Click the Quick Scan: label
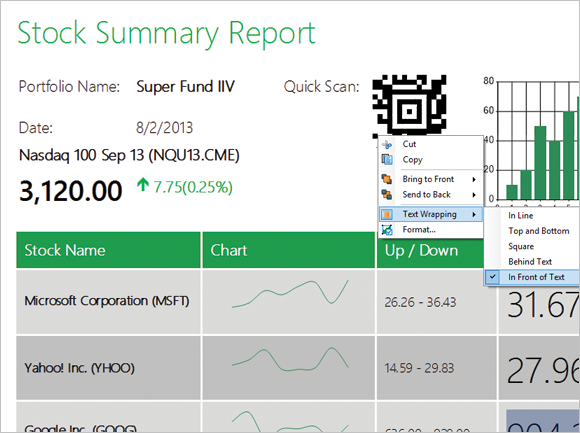580x433 pixels. click(x=321, y=87)
